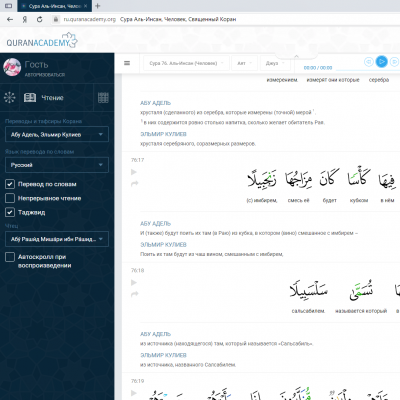Enable Автоскролл при воспроизведении checkbox
Viewport: 400px width, 400px height.
click(x=10, y=257)
